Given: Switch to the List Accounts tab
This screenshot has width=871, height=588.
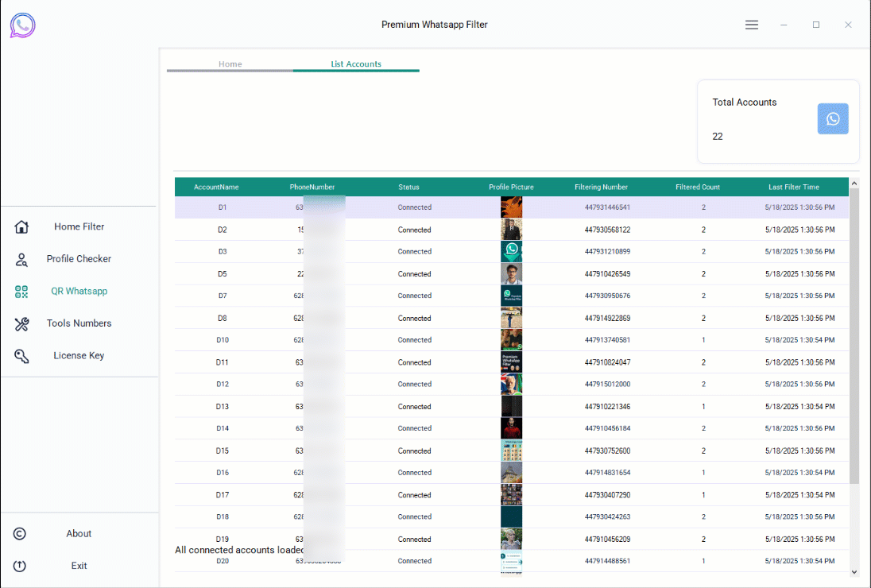Looking at the screenshot, I should 356,64.
